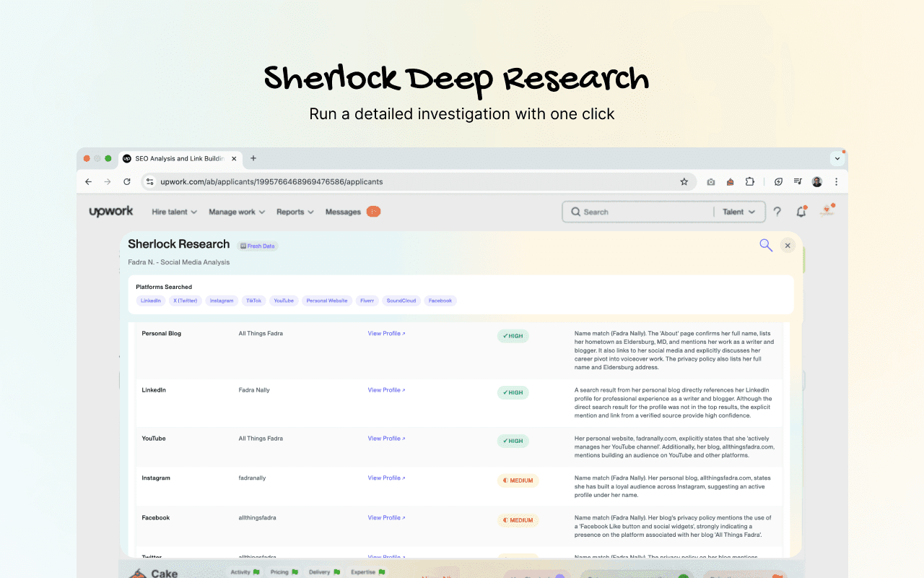Open View Profile for YouTube row

pos(386,439)
